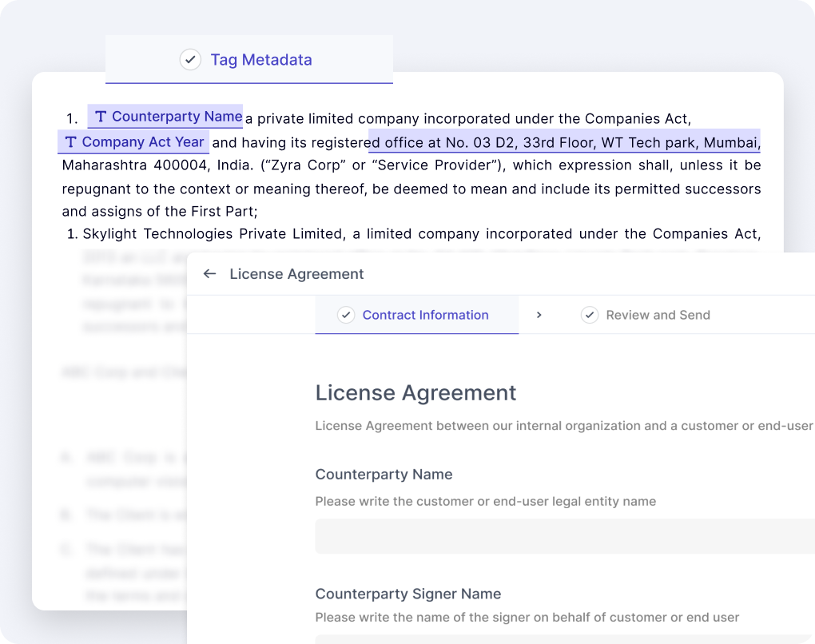Click the Counterparty Name field label

tap(384, 475)
